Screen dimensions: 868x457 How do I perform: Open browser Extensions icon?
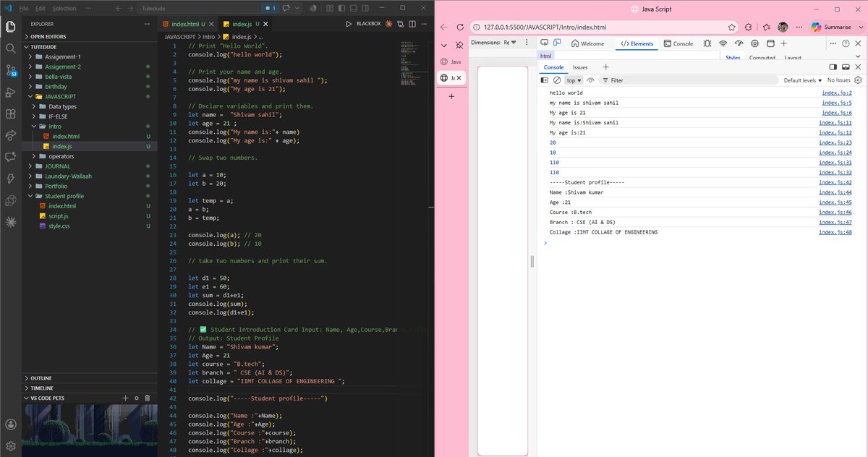click(x=749, y=27)
